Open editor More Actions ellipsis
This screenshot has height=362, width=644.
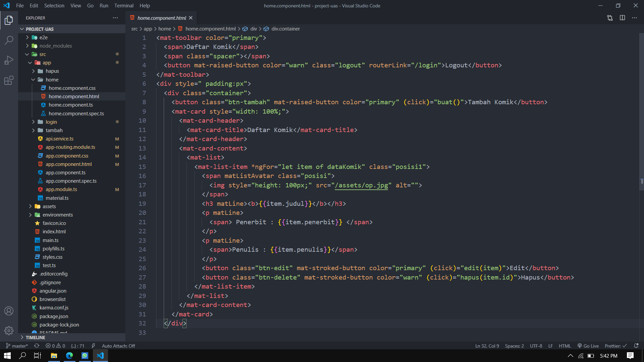click(634, 18)
